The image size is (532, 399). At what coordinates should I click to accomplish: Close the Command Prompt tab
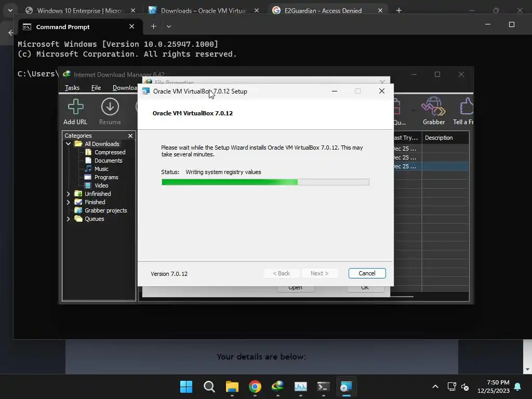pyautogui.click(x=131, y=26)
